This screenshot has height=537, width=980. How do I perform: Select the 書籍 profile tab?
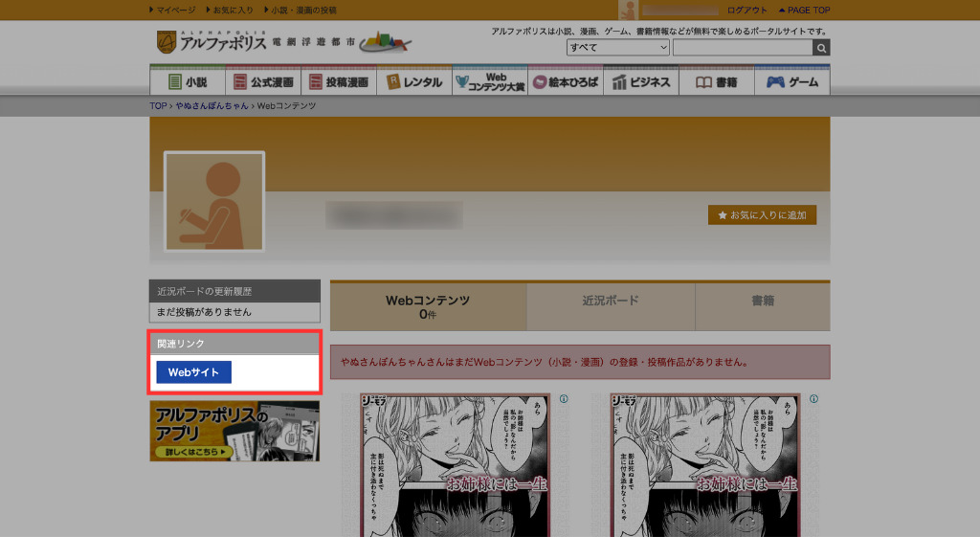point(763,306)
